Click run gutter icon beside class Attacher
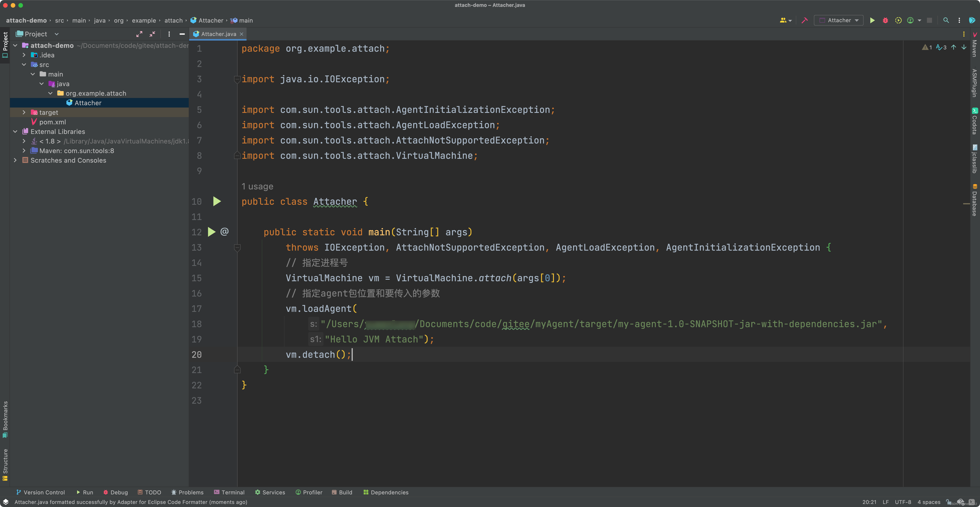Image resolution: width=980 pixels, height=507 pixels. 217,201
